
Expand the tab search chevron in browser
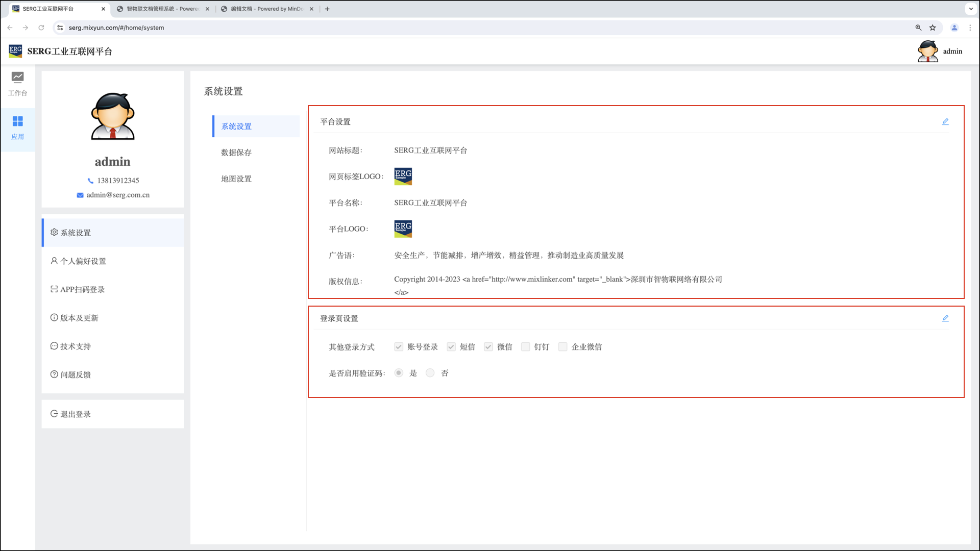click(970, 9)
